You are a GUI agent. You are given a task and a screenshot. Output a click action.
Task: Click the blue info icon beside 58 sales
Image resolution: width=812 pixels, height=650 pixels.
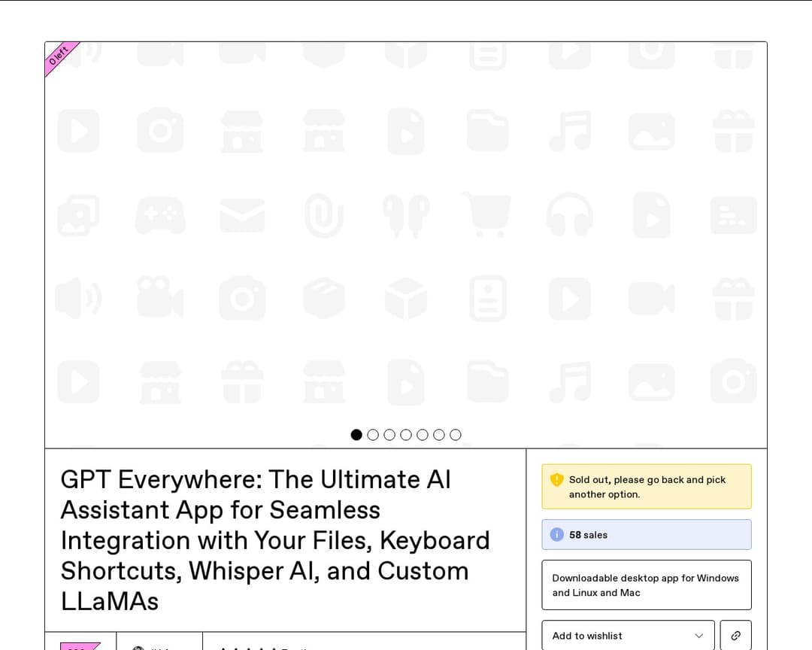[556, 534]
